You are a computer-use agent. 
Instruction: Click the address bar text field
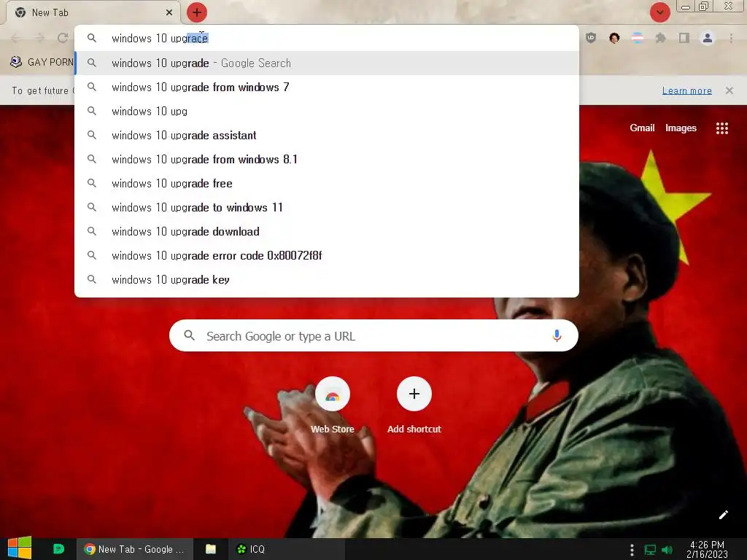coord(326,38)
